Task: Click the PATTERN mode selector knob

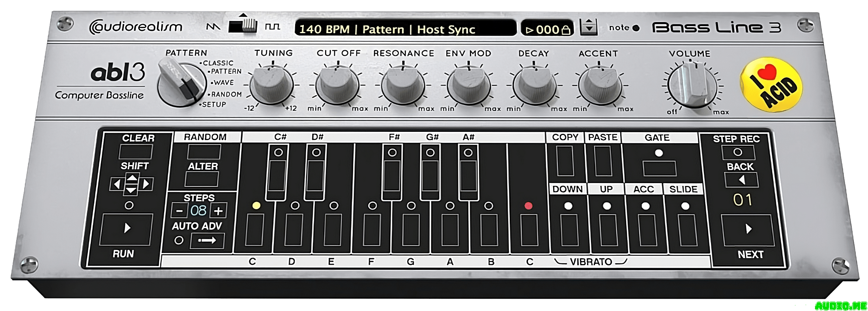Action: click(181, 82)
